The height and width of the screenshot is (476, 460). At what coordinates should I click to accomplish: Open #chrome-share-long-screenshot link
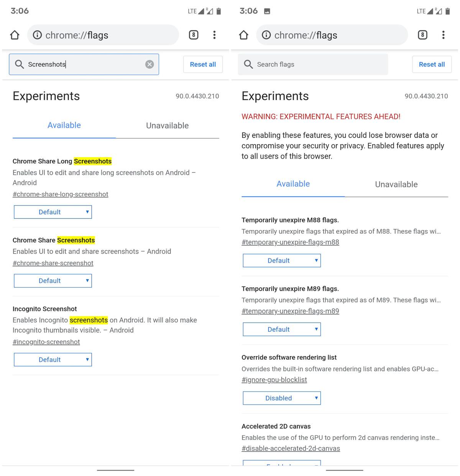pyautogui.click(x=60, y=194)
